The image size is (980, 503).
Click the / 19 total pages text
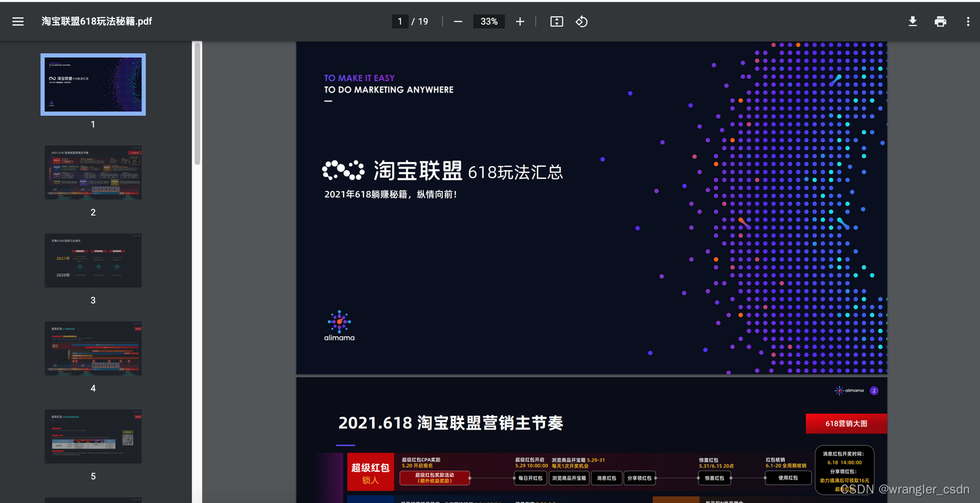pos(420,22)
